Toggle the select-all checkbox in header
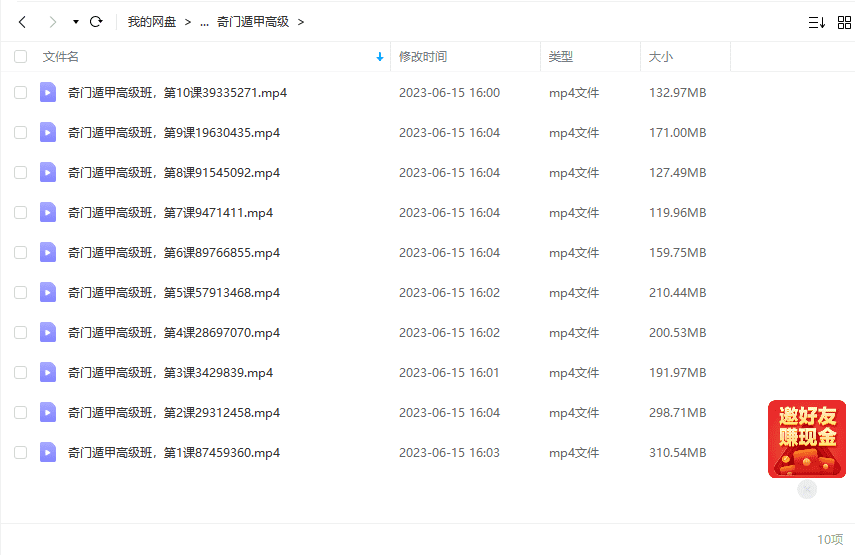This screenshot has height=555, width=855. [x=20, y=57]
